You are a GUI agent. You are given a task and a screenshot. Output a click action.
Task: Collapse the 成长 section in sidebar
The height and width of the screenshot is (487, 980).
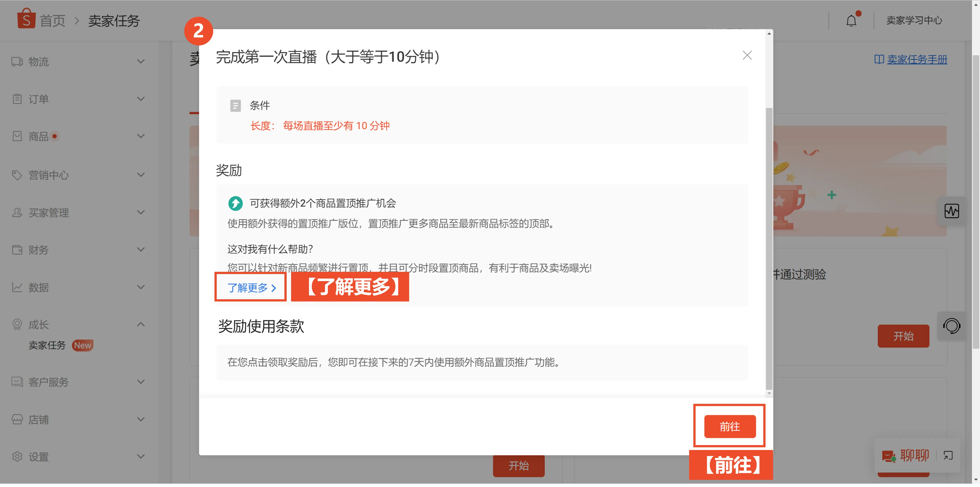(141, 324)
